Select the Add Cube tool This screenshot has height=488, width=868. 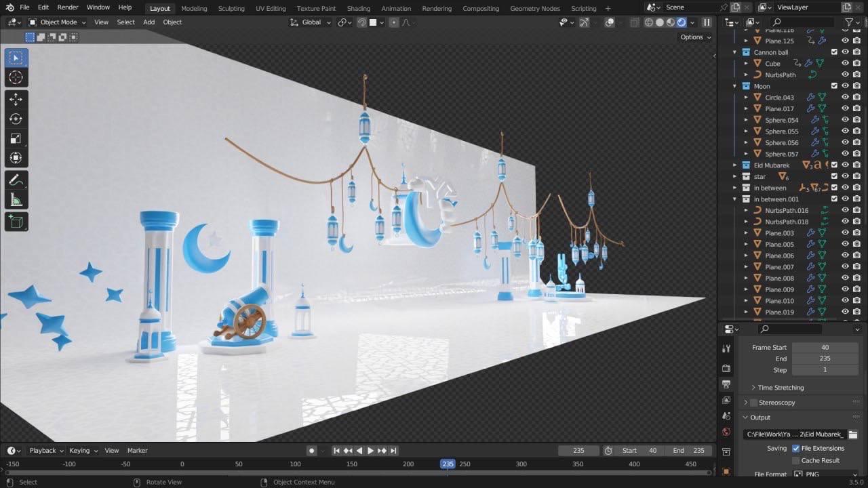[16, 222]
